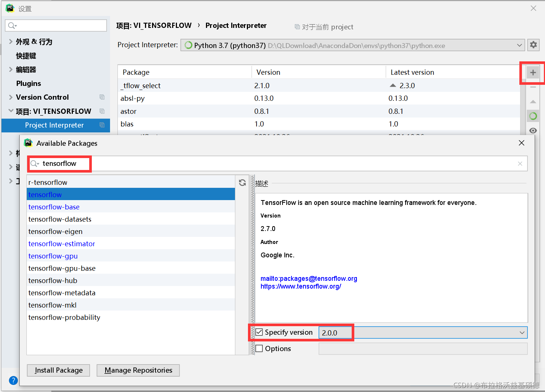Select tensorflow-estimator in package list
Image resolution: width=545 pixels, height=392 pixels.
pyautogui.click(x=131, y=244)
